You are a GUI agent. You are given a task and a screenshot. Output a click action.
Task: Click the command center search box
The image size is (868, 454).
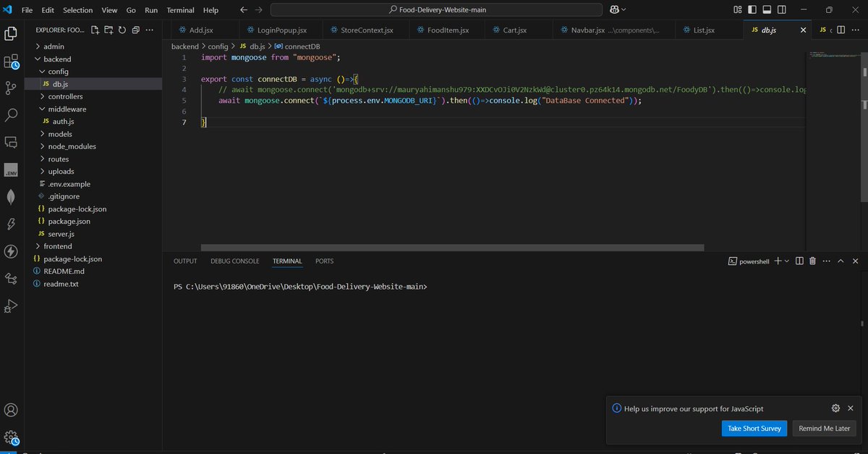click(x=437, y=10)
